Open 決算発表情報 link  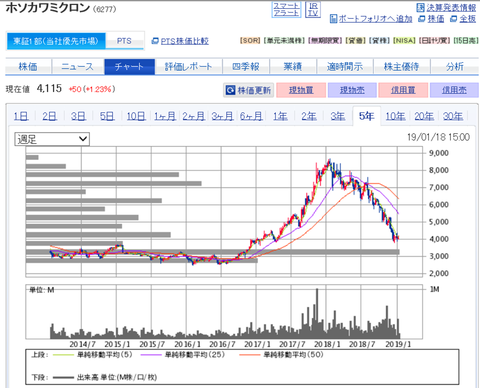[446, 8]
